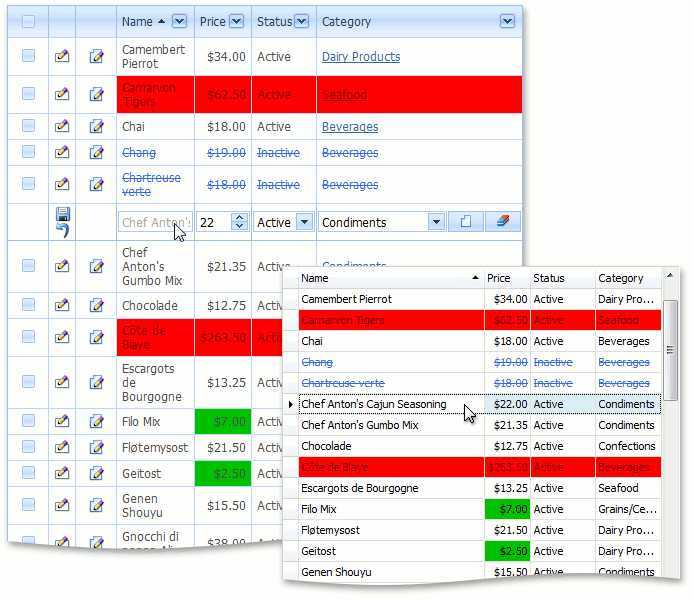Open the edit-form page icon for Chartreuse verte
This screenshot has width=693, height=600.
(96, 184)
